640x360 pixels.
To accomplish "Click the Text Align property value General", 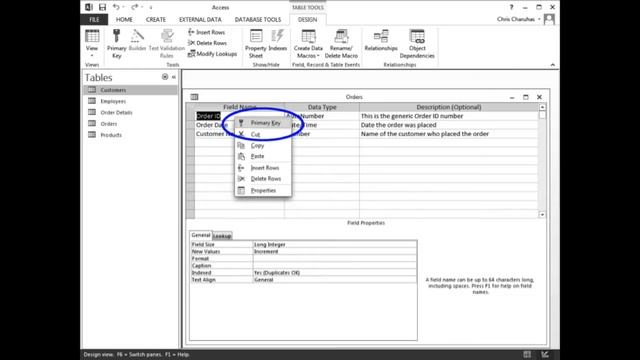I will (x=335, y=280).
